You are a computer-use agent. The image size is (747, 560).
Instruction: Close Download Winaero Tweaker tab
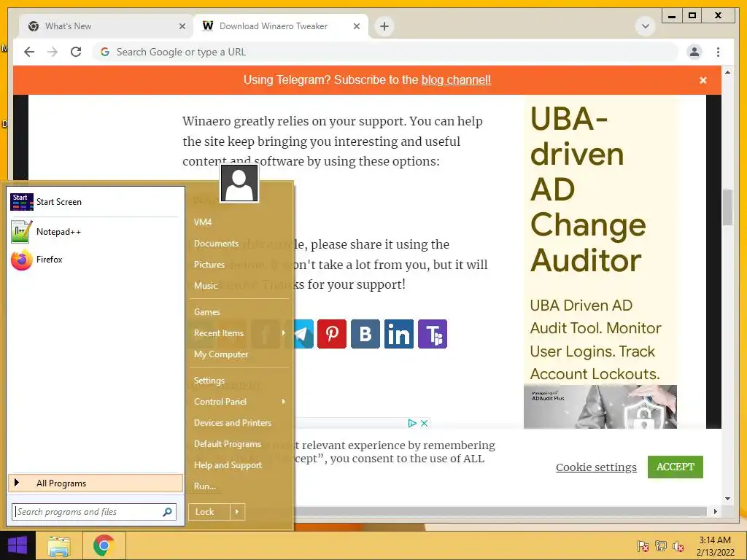pos(356,26)
